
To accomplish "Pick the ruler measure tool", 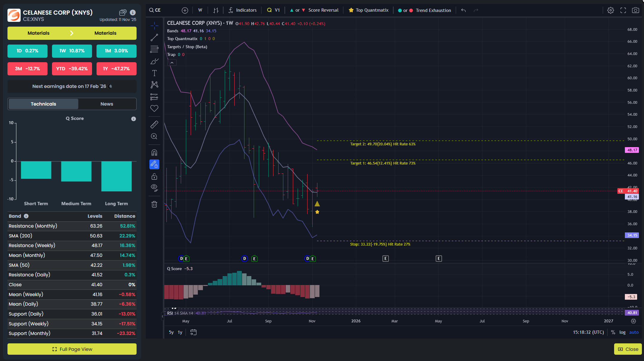I will tap(154, 124).
